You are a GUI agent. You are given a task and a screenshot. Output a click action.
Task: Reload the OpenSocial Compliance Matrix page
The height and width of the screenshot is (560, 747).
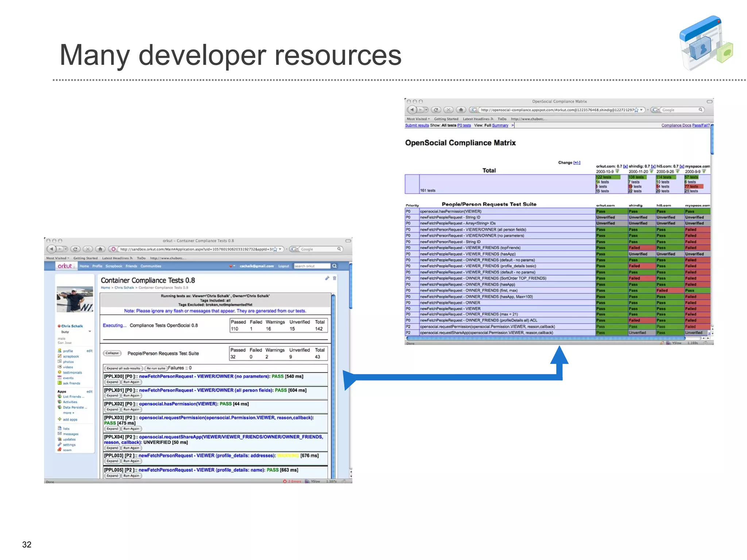tap(436, 110)
